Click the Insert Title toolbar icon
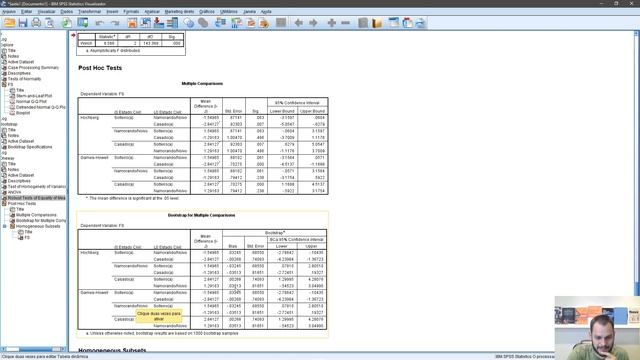Screen dimensions: 640x360 [407, 23]
